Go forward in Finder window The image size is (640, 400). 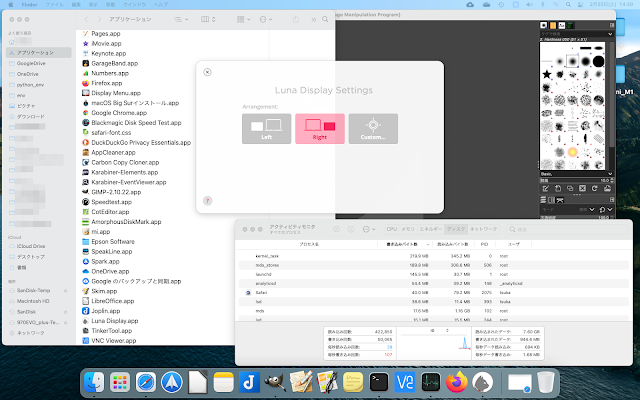pyautogui.click(x=99, y=19)
